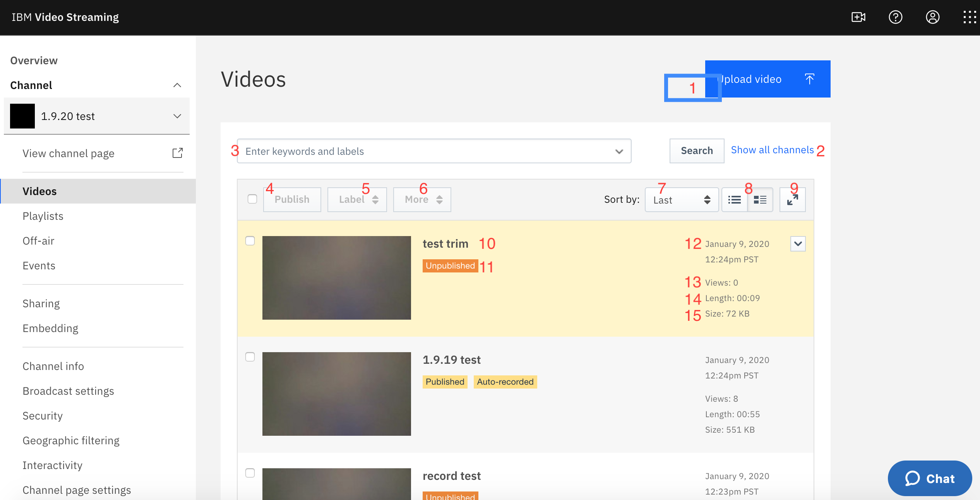Click the IBM Video Streaming logo text
The height and width of the screenshot is (500, 980).
coord(65,17)
